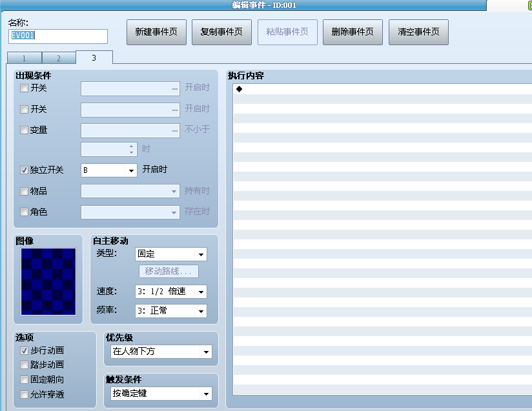Click the 名称 input field
Image resolution: width=532 pixels, height=411 pixels.
pyautogui.click(x=58, y=36)
